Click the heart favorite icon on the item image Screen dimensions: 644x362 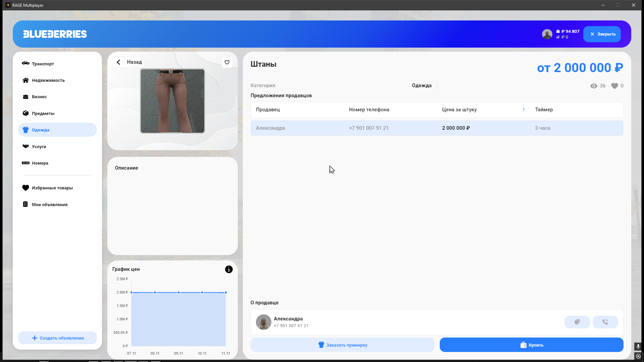click(227, 62)
